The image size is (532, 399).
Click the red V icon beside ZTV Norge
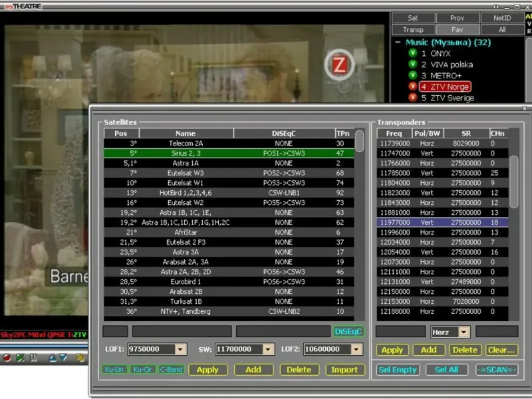412,86
